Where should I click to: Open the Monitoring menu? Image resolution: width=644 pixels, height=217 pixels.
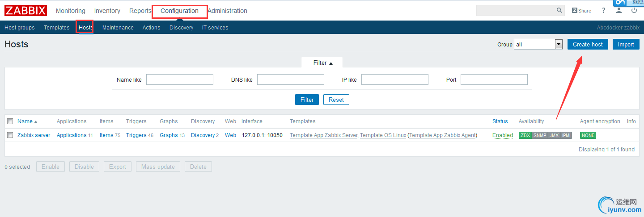click(71, 11)
